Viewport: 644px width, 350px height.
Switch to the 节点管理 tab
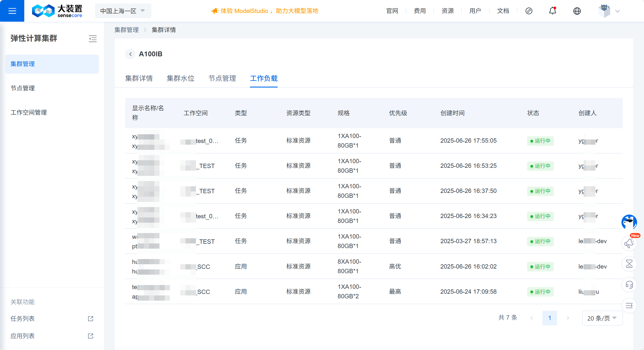click(x=222, y=78)
